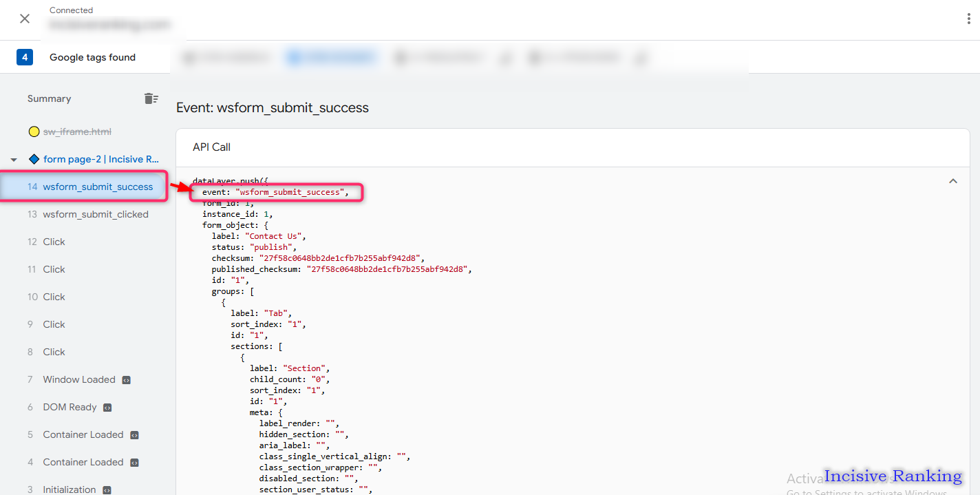Click the event: "wsform_submit_success" code line

275,192
